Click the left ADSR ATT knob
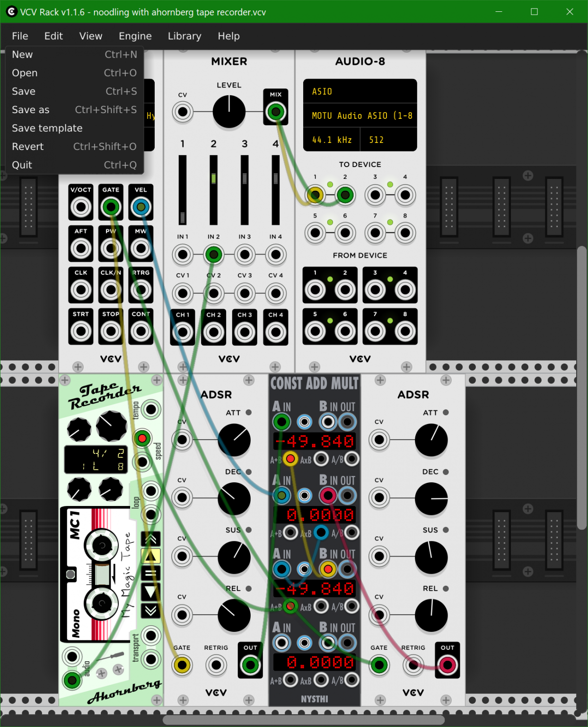This screenshot has height=727, width=588. point(234,440)
